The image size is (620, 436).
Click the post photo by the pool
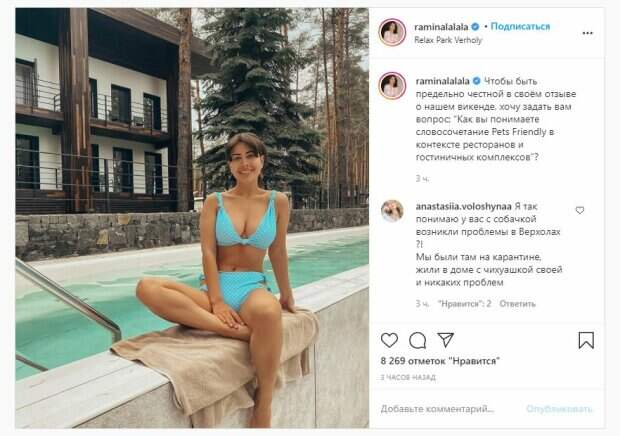tap(192, 218)
